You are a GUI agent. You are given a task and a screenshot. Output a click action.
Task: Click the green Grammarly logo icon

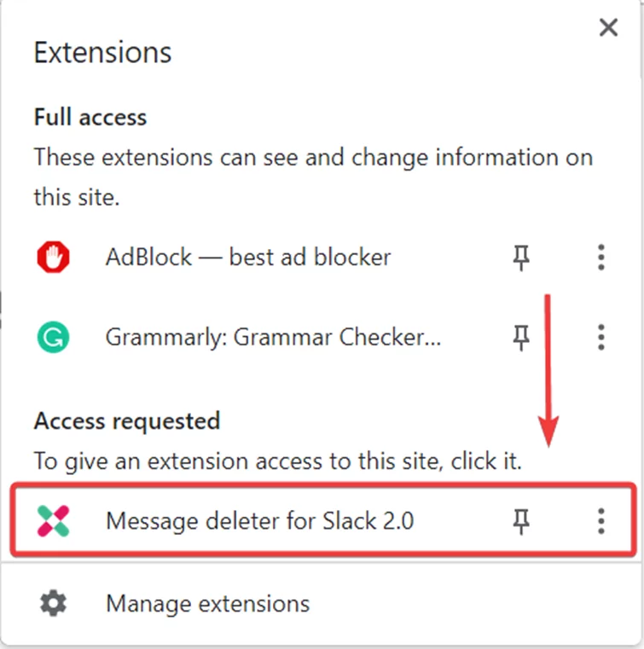pyautogui.click(x=53, y=337)
